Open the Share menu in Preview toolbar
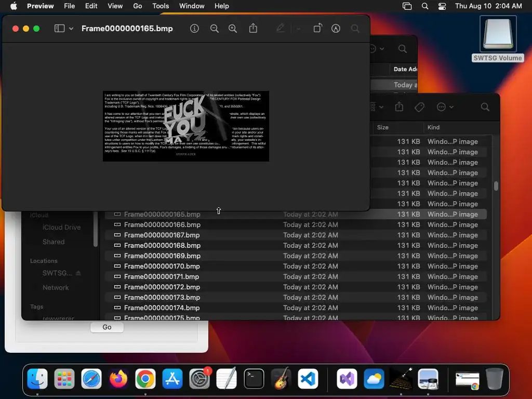532x399 pixels. click(253, 28)
